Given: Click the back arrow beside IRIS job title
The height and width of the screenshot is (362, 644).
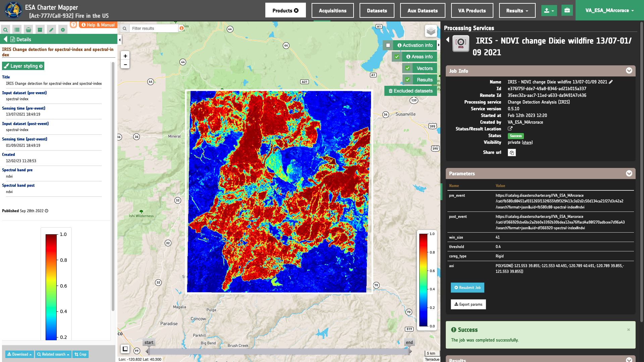Looking at the screenshot, I should (447, 40).
